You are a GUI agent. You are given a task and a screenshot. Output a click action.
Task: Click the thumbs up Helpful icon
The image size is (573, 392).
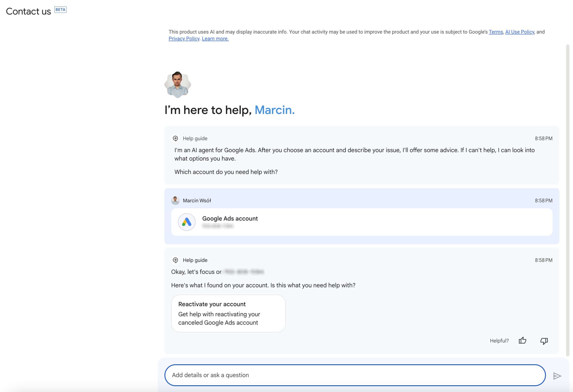click(522, 341)
